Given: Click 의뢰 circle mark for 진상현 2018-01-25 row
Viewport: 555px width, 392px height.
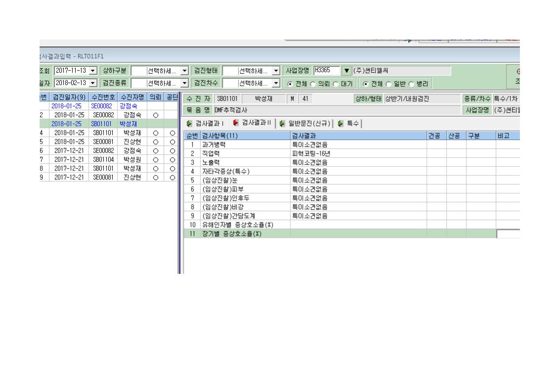Looking at the screenshot, I should pos(155,142).
